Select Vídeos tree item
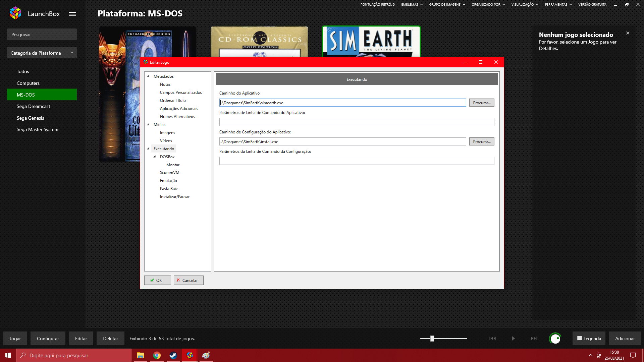Image resolution: width=644 pixels, height=362 pixels. tap(166, 141)
